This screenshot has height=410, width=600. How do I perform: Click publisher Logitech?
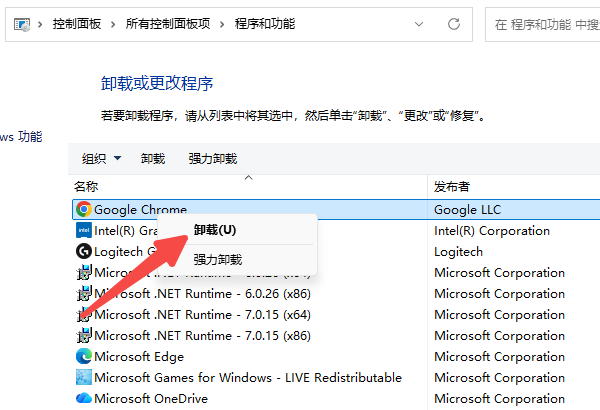[458, 252]
